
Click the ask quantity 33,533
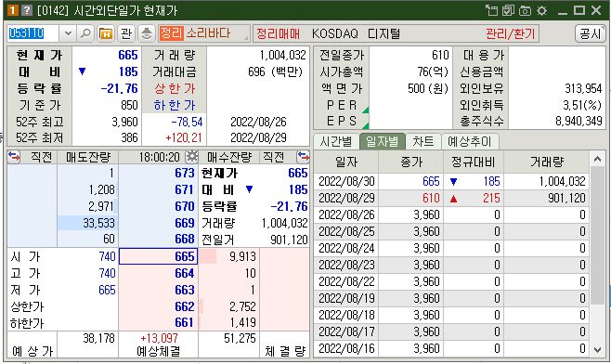point(99,223)
